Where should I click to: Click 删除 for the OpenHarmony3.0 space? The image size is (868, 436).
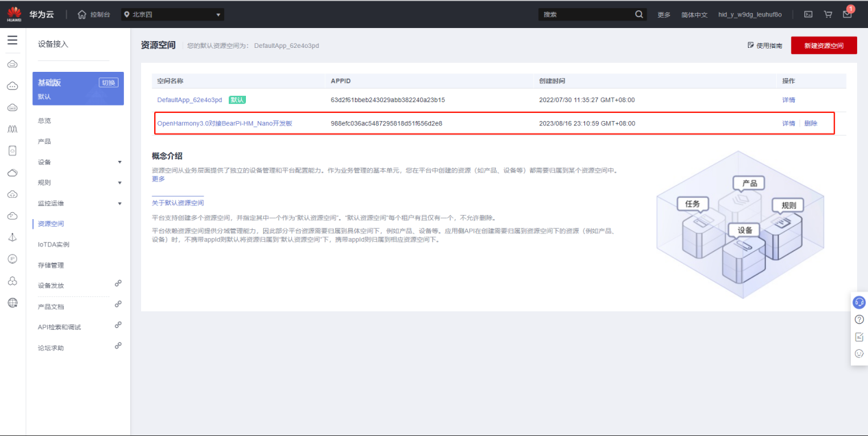[810, 124]
